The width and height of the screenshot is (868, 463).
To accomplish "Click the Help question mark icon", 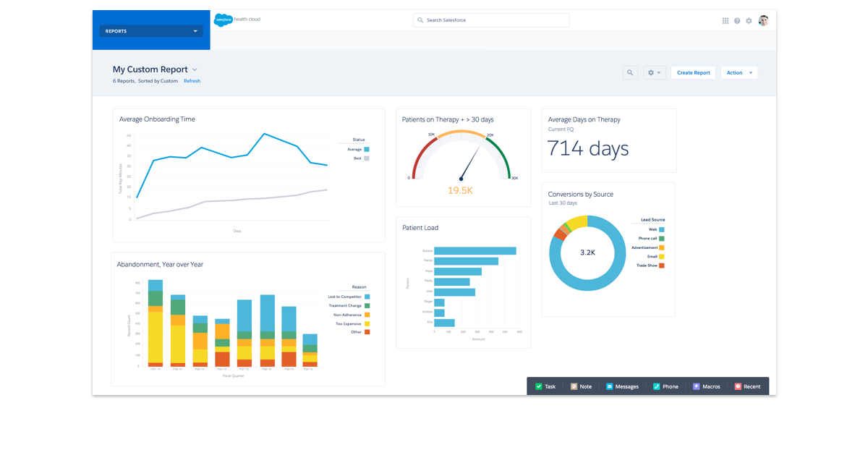I will click(x=737, y=21).
